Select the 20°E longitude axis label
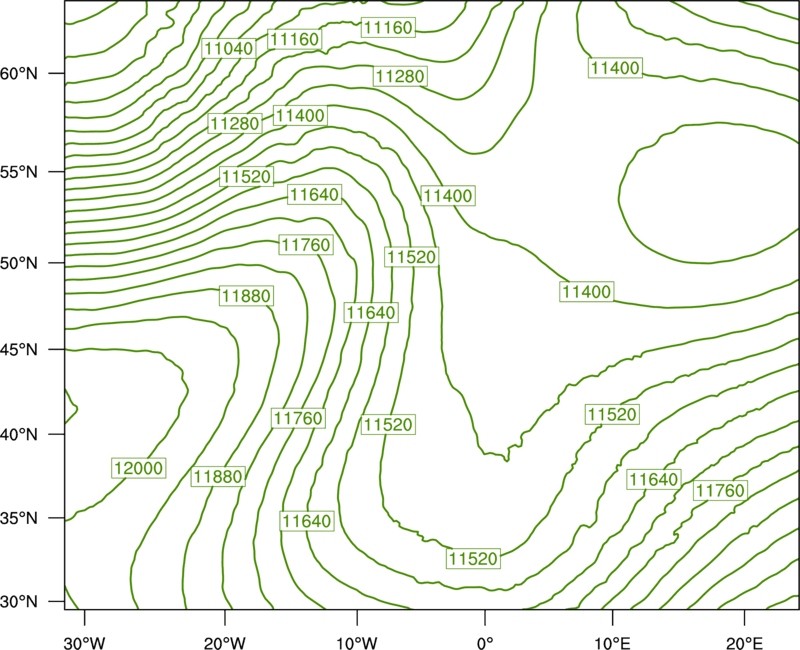 pyautogui.click(x=744, y=643)
